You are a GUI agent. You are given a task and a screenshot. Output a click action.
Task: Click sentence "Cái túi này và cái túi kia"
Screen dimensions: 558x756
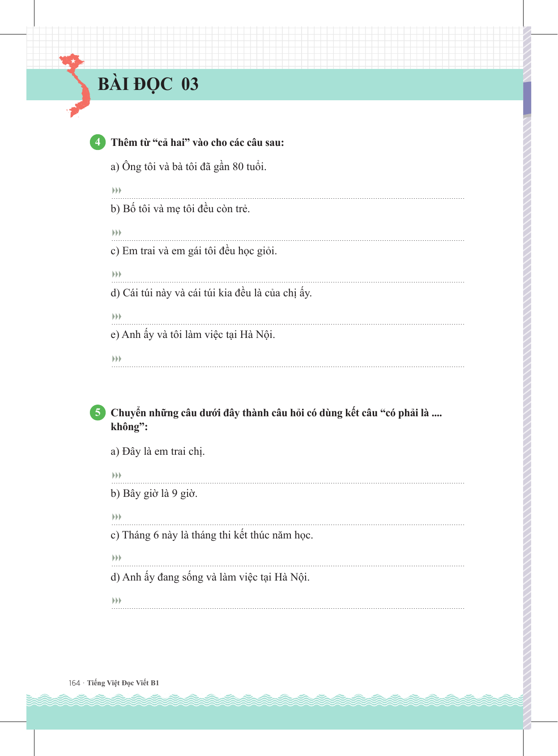211,293
